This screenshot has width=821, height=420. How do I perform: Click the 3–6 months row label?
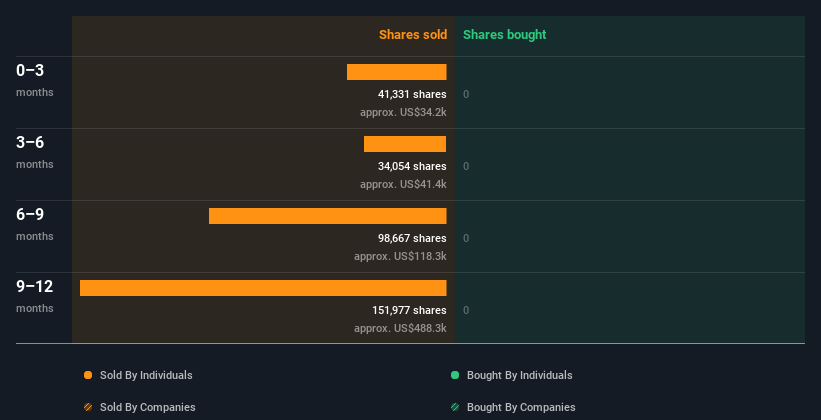click(35, 152)
